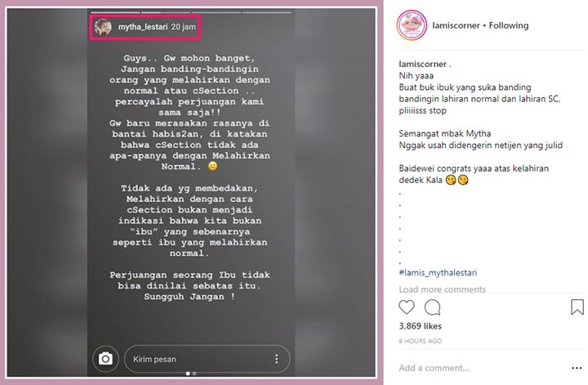The width and height of the screenshot is (588, 385).
Task: Click the 9 hours ago timestamp
Action: (420, 341)
